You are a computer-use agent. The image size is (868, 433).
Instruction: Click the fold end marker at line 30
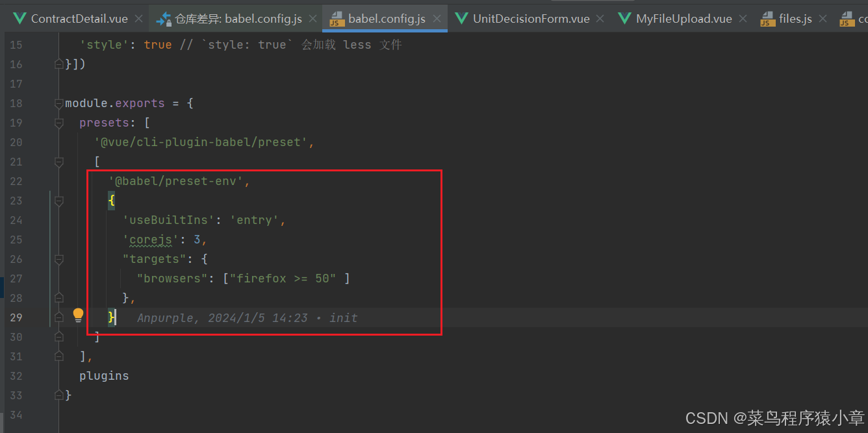pos(59,337)
